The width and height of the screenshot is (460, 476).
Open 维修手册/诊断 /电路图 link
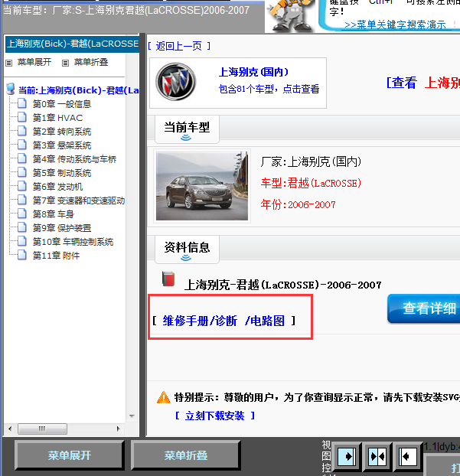pos(223,321)
